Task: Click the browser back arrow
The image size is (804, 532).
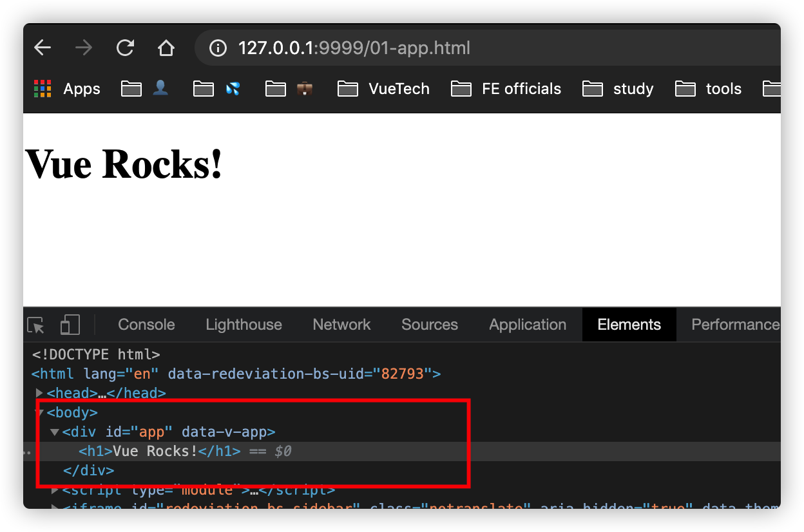Action: click(43, 48)
